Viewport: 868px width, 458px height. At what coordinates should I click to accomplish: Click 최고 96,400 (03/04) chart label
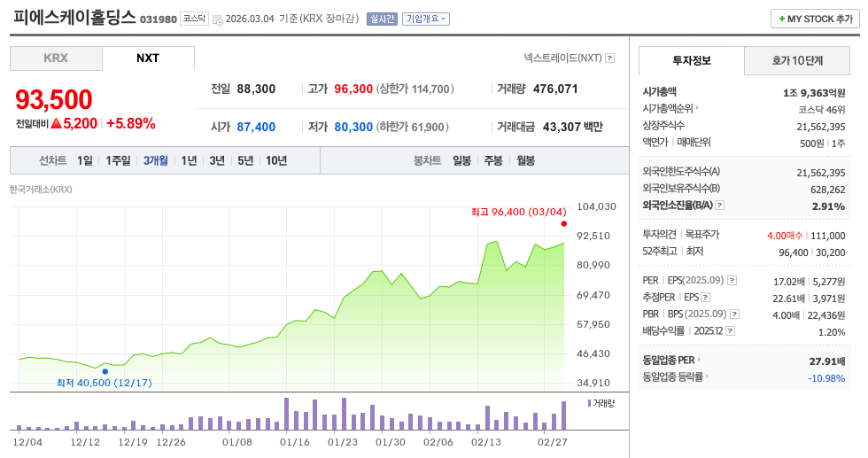coord(519,212)
